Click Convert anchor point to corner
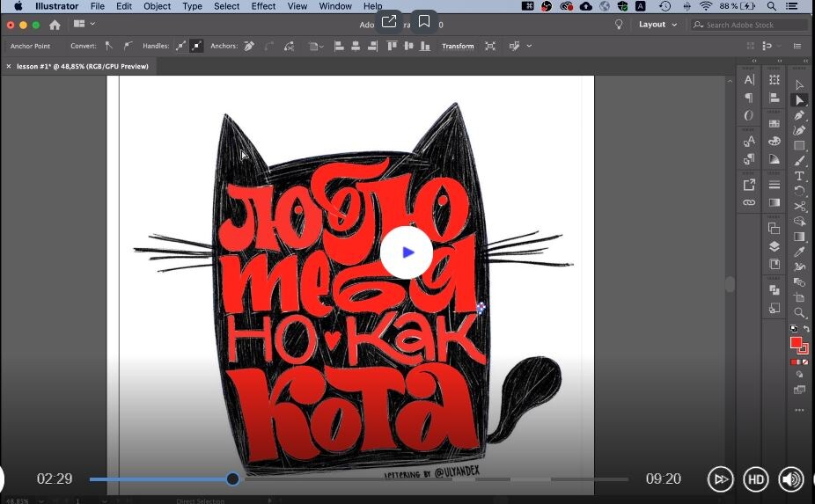 tap(108, 46)
